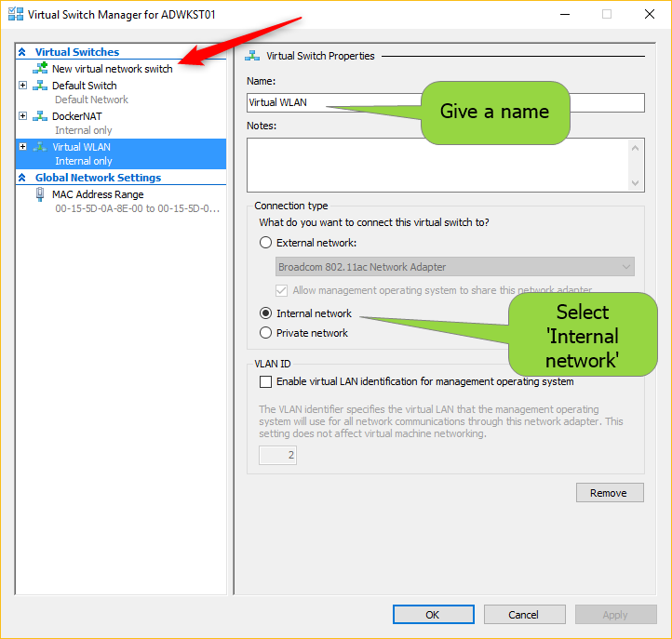Click into the Name text field
This screenshot has width=672, height=639.
tap(445, 103)
